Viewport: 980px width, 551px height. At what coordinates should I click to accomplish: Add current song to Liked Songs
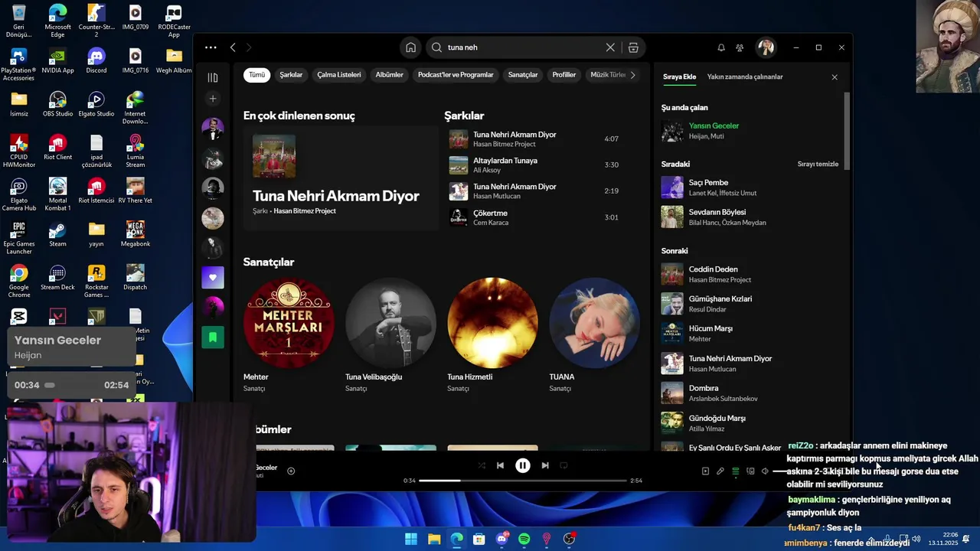click(x=291, y=471)
